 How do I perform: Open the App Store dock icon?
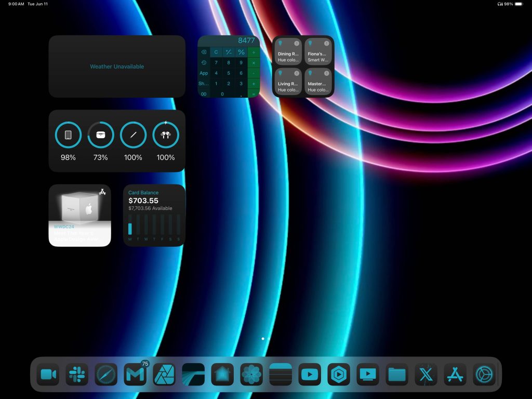[x=455, y=374]
